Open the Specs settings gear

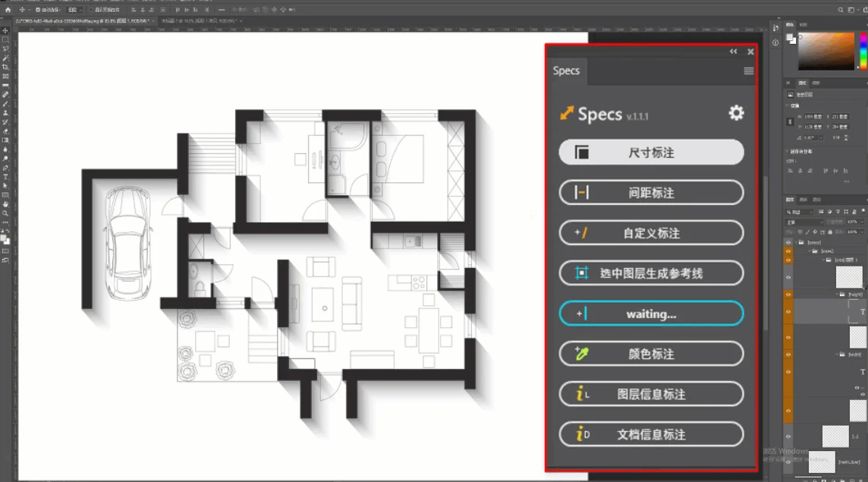(x=736, y=113)
